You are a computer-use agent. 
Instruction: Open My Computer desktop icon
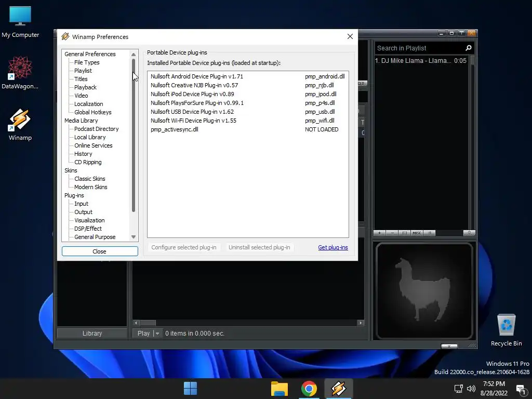(20, 22)
